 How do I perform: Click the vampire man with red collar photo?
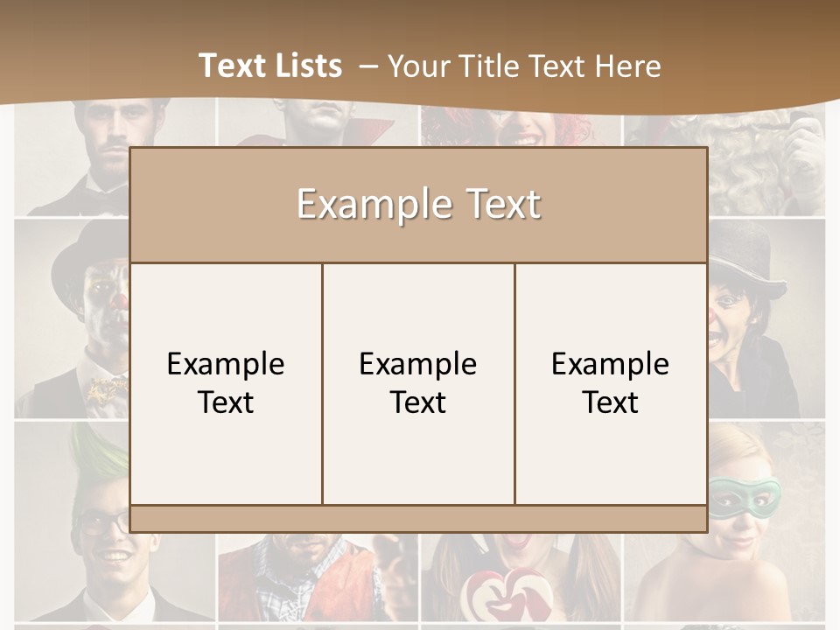[x=318, y=123]
